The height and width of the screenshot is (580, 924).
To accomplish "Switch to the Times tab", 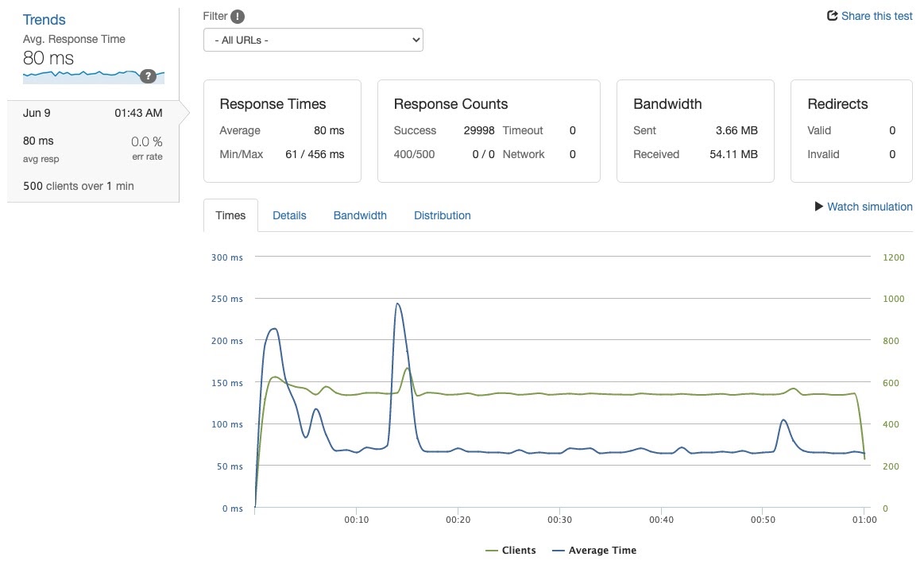I will pyautogui.click(x=230, y=215).
